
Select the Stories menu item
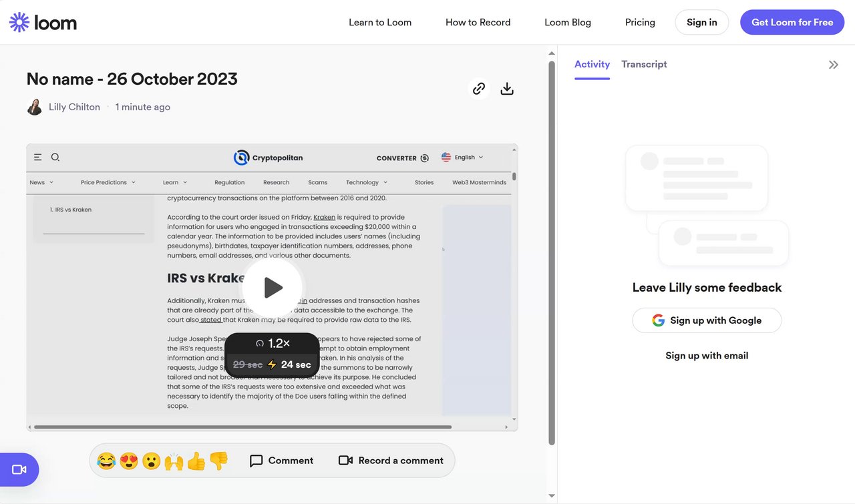tap(424, 182)
